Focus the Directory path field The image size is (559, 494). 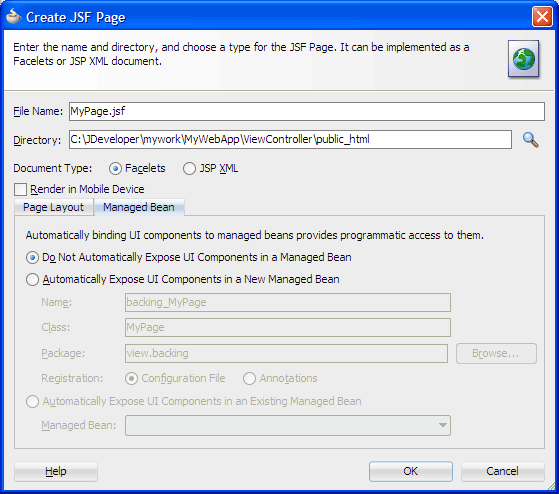(x=290, y=139)
